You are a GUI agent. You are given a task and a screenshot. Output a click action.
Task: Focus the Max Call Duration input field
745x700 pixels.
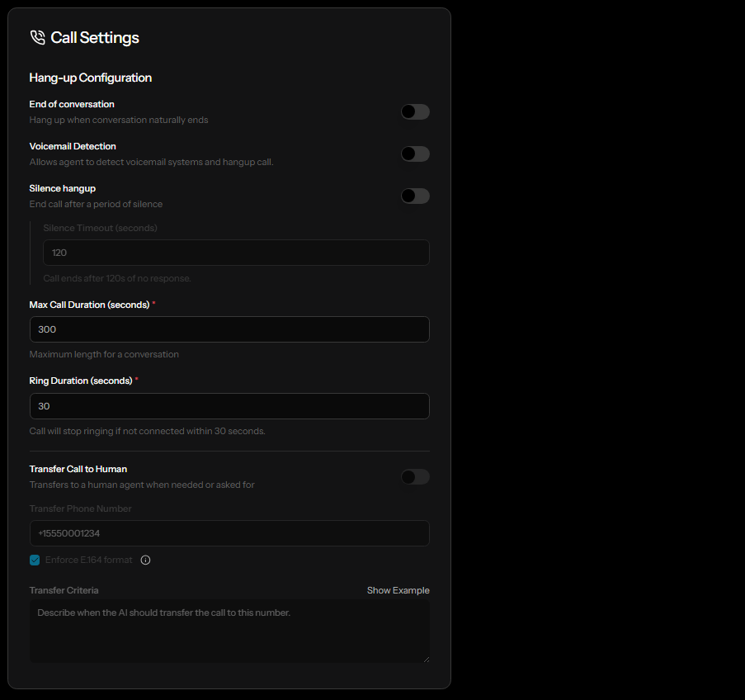(x=229, y=329)
